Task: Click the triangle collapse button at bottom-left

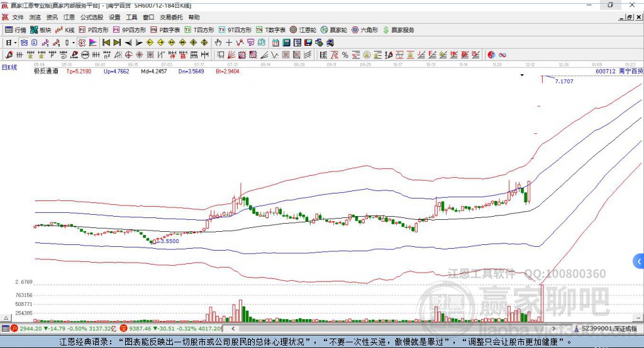Action: [x=6, y=318]
